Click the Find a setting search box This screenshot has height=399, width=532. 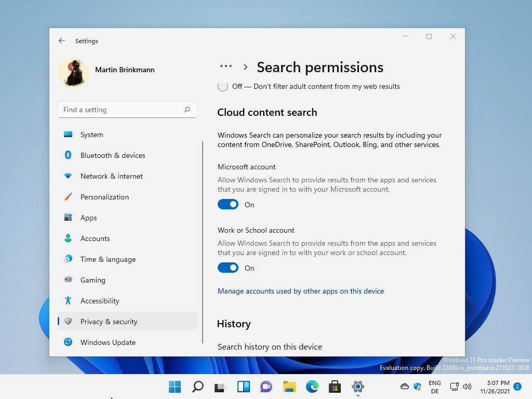pyautogui.click(x=127, y=110)
